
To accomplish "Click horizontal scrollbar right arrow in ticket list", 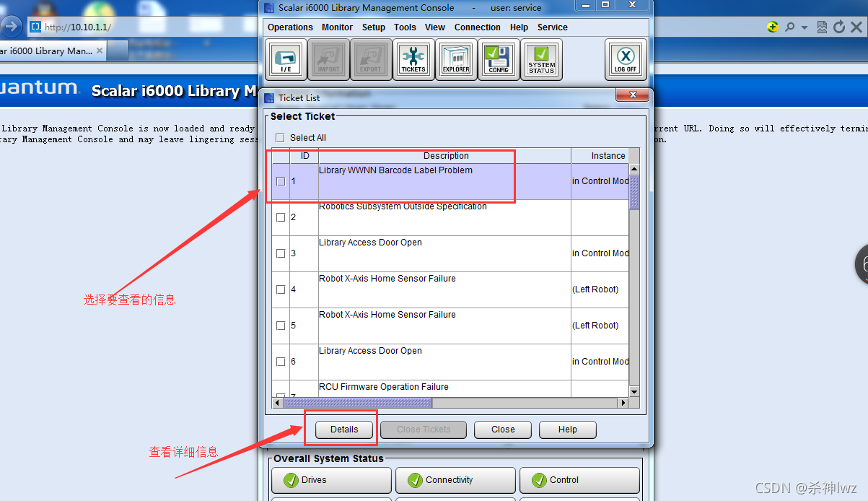I will 624,403.
